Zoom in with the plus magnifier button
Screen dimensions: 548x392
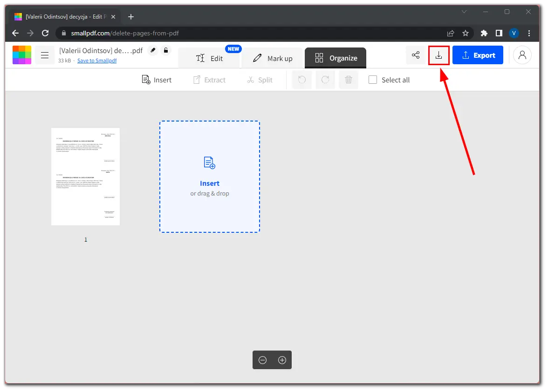282,360
